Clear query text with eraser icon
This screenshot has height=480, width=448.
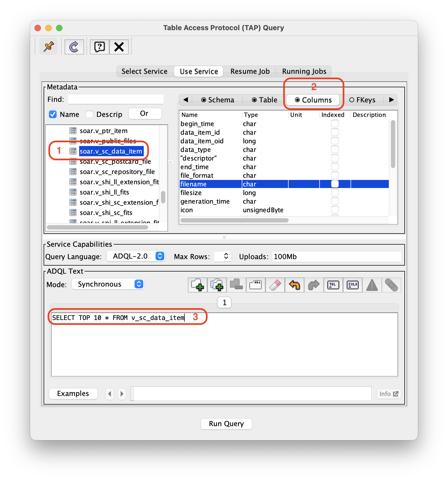pos(275,285)
